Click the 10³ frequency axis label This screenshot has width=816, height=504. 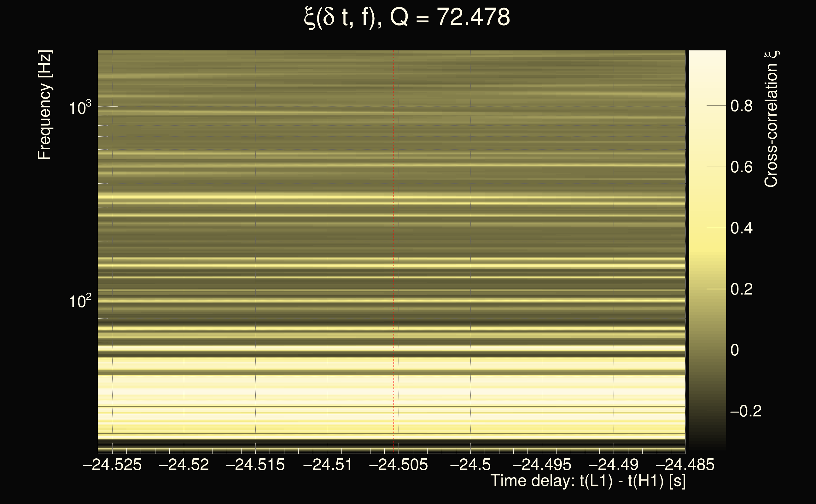(x=80, y=108)
